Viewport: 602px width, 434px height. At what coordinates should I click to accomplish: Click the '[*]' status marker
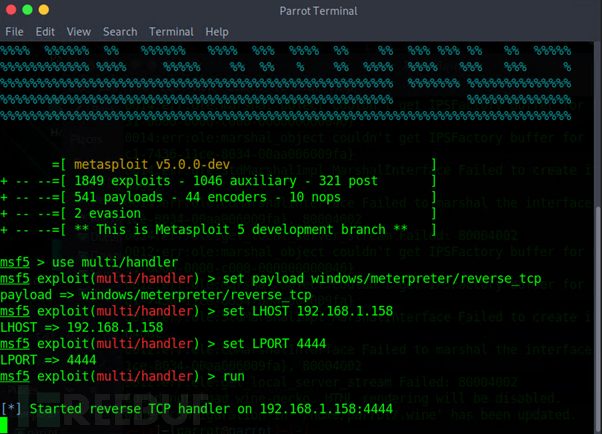pos(11,409)
